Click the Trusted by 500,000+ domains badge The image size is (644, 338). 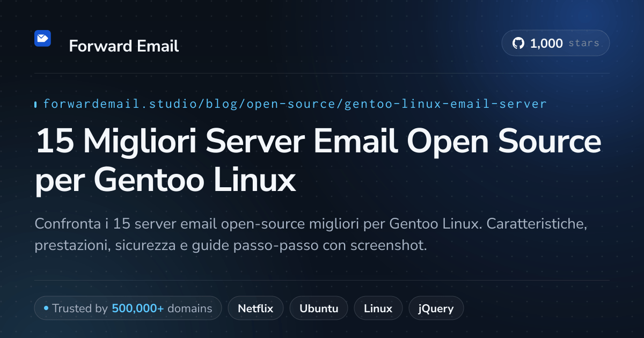pyautogui.click(x=128, y=308)
